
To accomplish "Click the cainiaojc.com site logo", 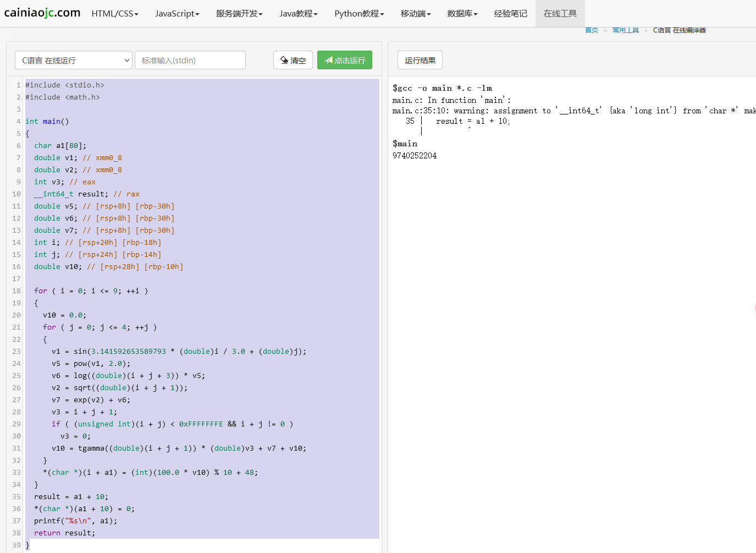I will point(42,13).
